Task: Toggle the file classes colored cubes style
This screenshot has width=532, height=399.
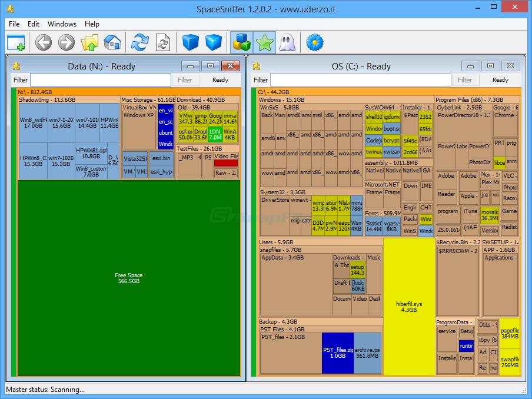Action: pos(241,42)
